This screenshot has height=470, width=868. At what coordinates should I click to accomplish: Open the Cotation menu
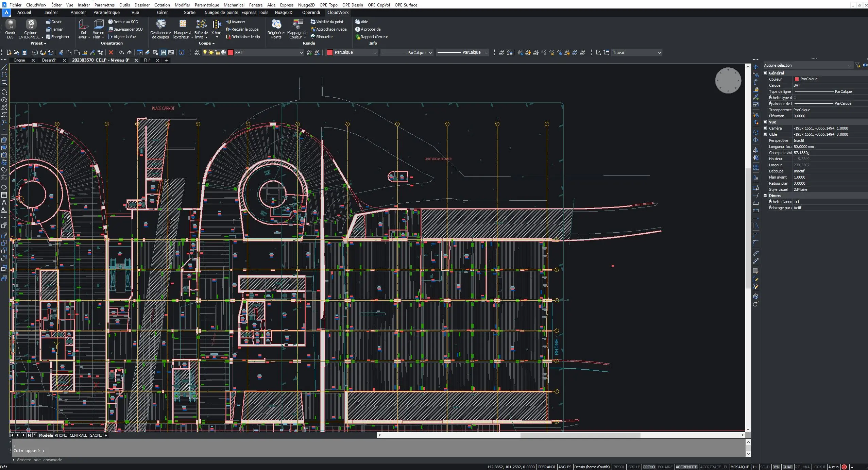click(162, 5)
